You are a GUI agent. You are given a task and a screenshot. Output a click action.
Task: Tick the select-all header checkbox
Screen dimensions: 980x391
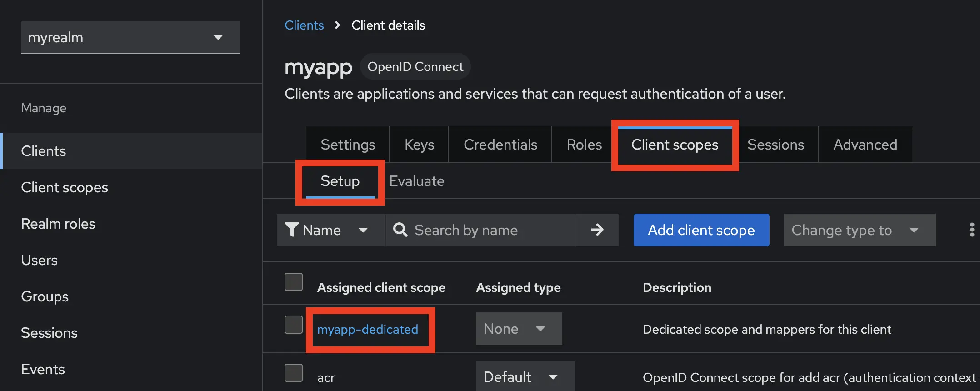pyautogui.click(x=294, y=282)
